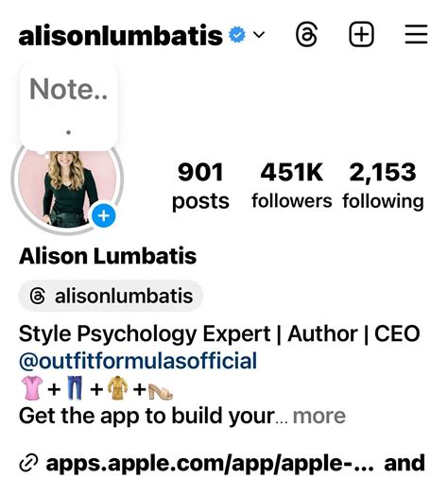Tap the pink shirt emoji in the bio
The width and height of the screenshot is (448, 495).
click(x=31, y=387)
